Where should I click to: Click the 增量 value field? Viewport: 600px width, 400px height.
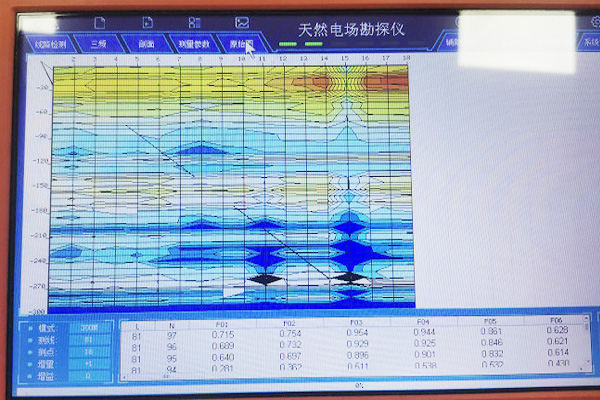89,365
